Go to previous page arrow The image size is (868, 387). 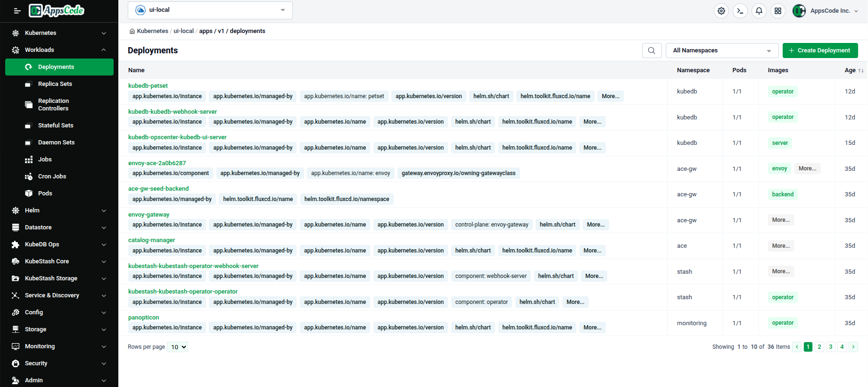(797, 347)
